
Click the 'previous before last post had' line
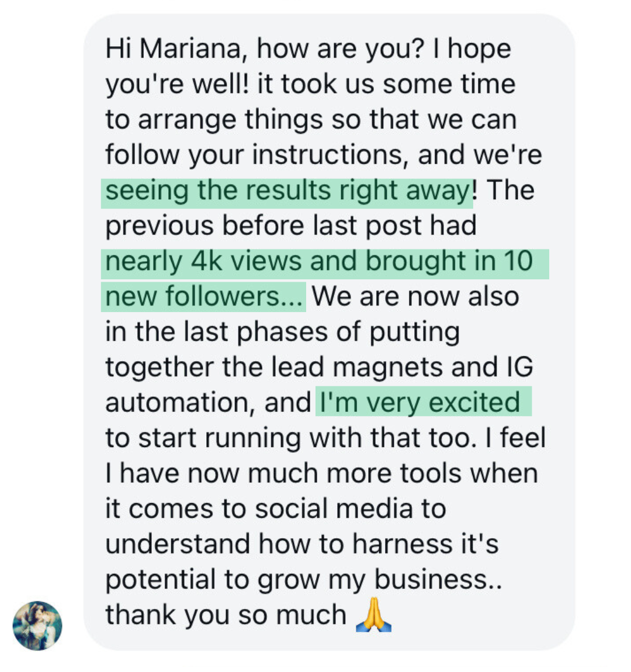(x=291, y=226)
